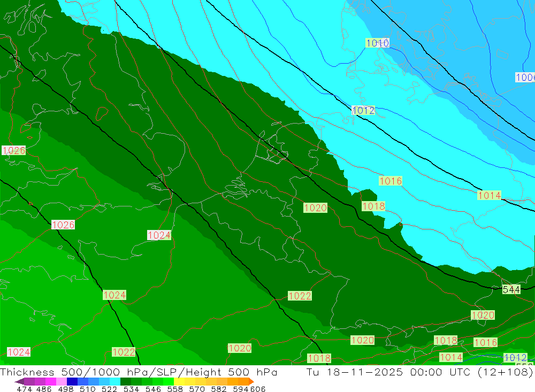The image size is (535, 392).
Task: Click the magenta swatch in the legend
Action: [51, 381]
